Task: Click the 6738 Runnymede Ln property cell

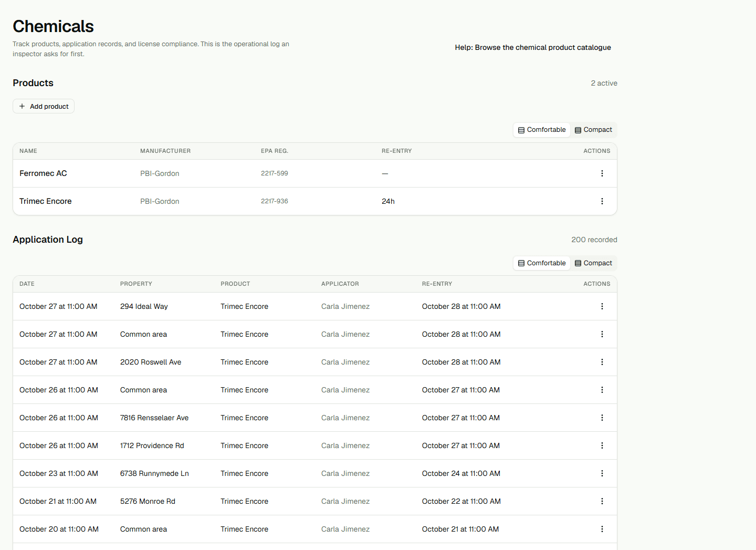Action: pos(154,473)
